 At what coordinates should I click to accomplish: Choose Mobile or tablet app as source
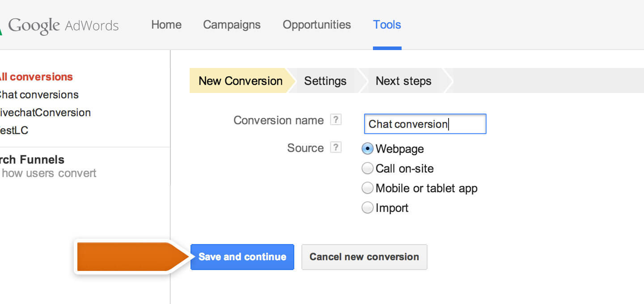tap(367, 188)
